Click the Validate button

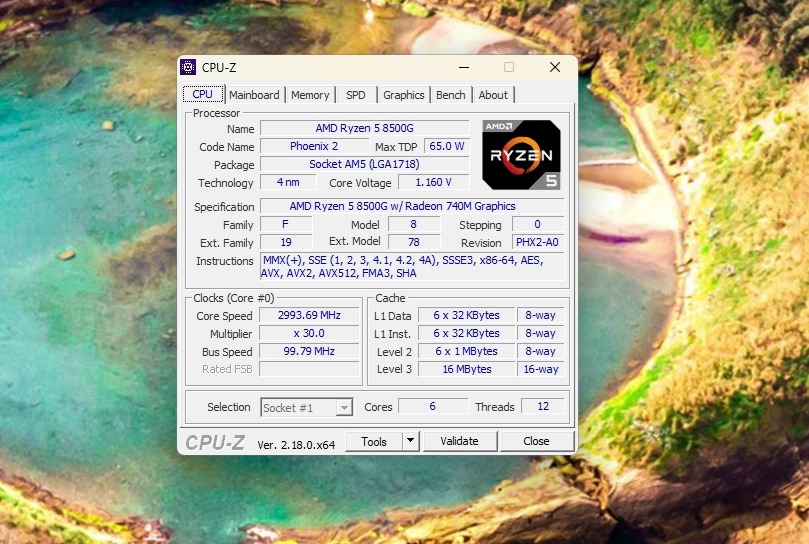tap(459, 441)
